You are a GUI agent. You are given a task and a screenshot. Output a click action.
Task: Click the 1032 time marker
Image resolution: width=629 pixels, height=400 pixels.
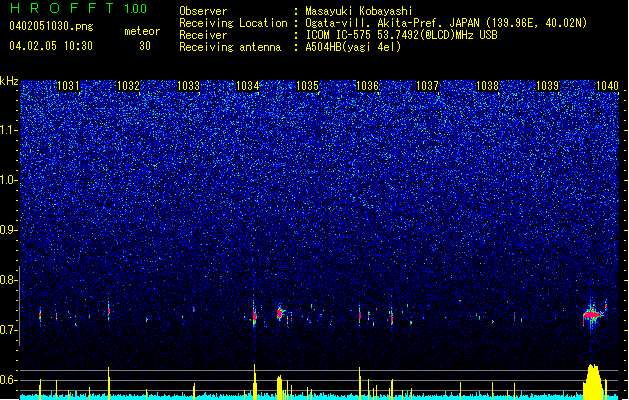tap(128, 85)
